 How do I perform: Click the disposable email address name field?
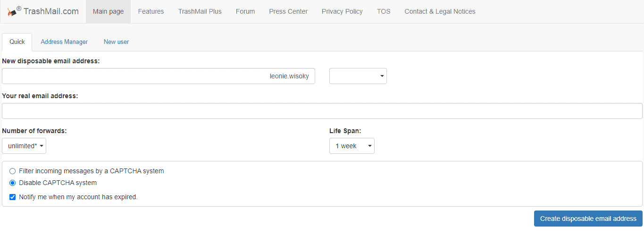pyautogui.click(x=159, y=76)
